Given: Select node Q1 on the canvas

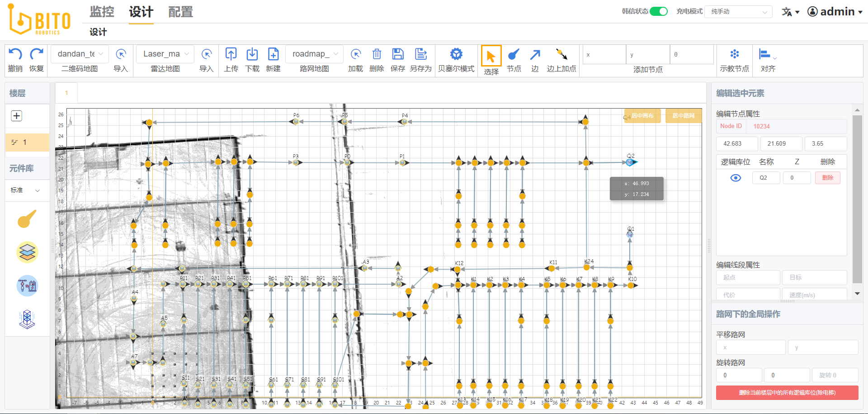Looking at the screenshot, I should tap(630, 234).
